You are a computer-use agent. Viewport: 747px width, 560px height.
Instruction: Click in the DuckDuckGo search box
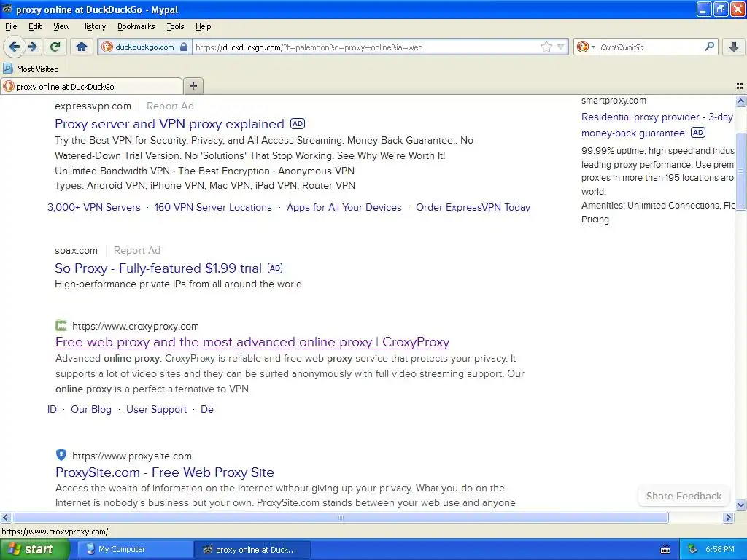(x=649, y=47)
